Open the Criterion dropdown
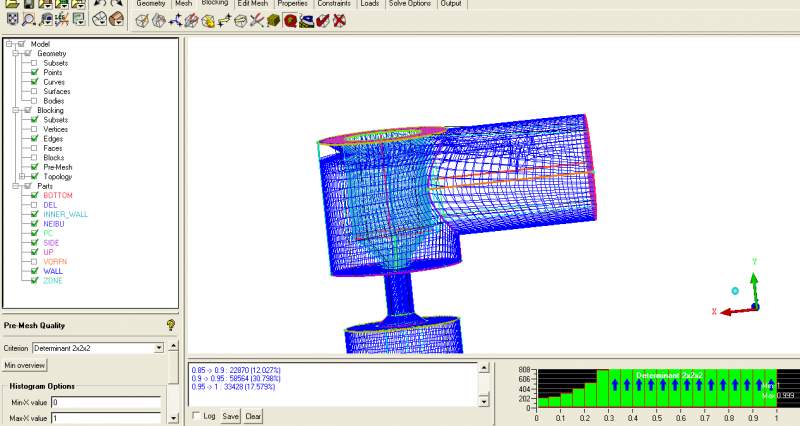Viewport: 800px width, 426px height. (x=159, y=348)
